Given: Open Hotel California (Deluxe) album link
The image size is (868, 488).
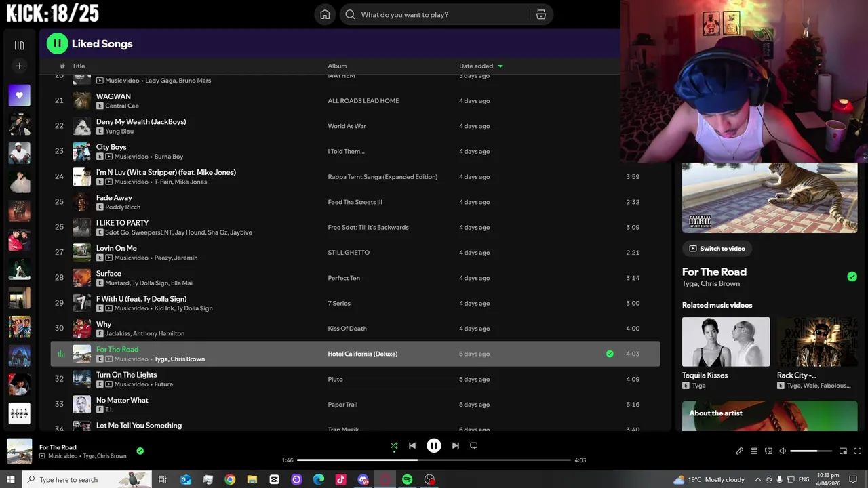Looking at the screenshot, I should tap(362, 354).
